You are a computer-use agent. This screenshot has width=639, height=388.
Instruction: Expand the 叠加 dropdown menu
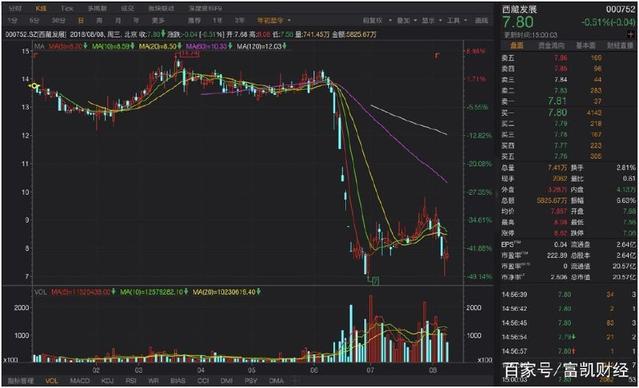407,20
